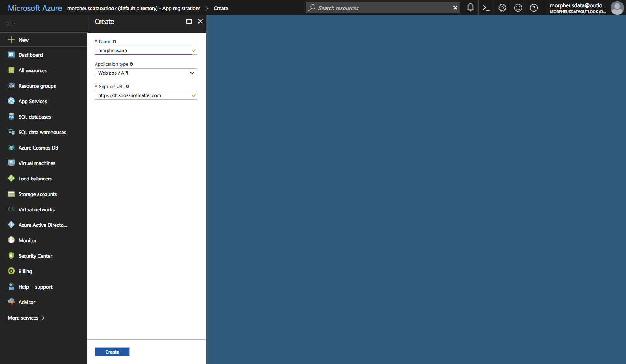626x364 pixels.
Task: Expand More services
Action: coord(26,318)
